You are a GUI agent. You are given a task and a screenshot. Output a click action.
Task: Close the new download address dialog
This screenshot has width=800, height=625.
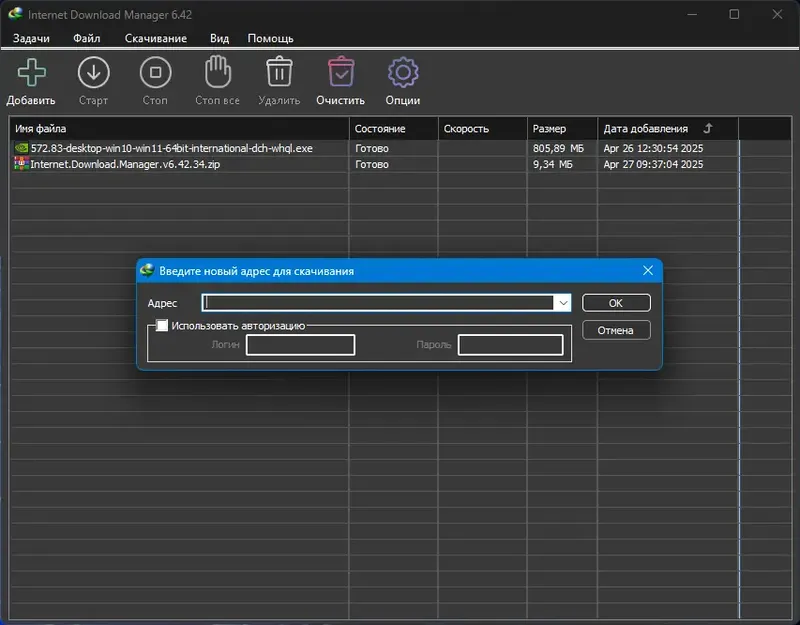tap(647, 270)
